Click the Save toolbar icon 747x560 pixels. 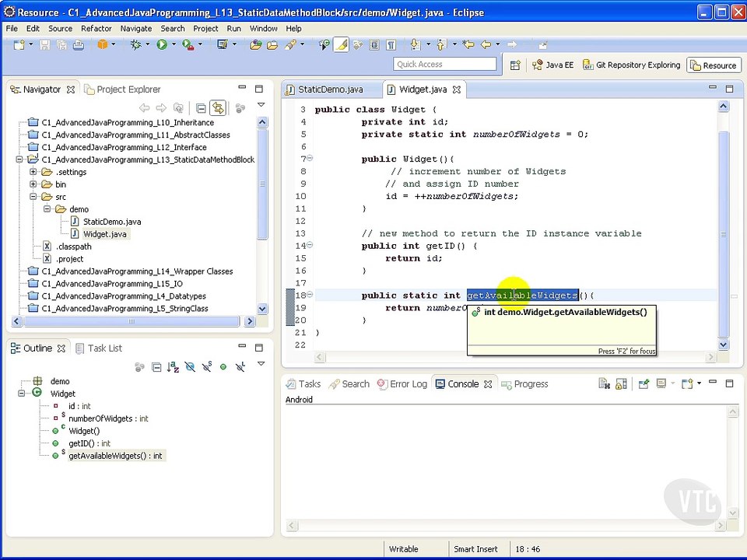point(45,45)
